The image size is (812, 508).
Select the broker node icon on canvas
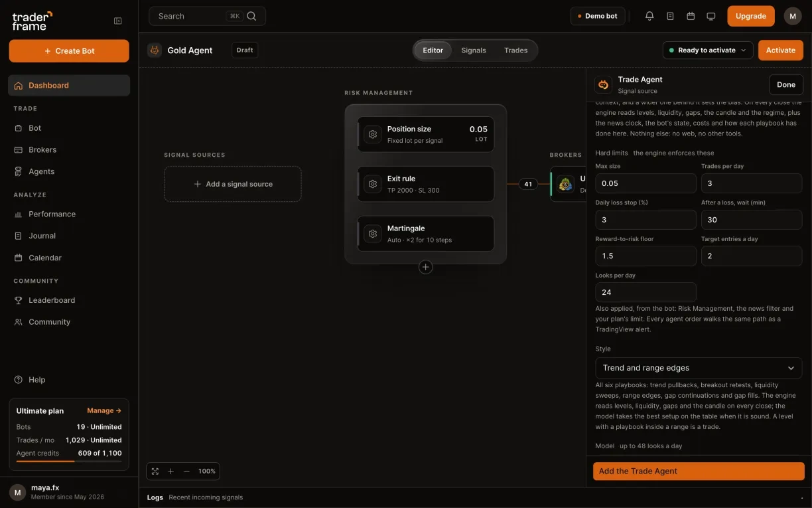pyautogui.click(x=565, y=184)
